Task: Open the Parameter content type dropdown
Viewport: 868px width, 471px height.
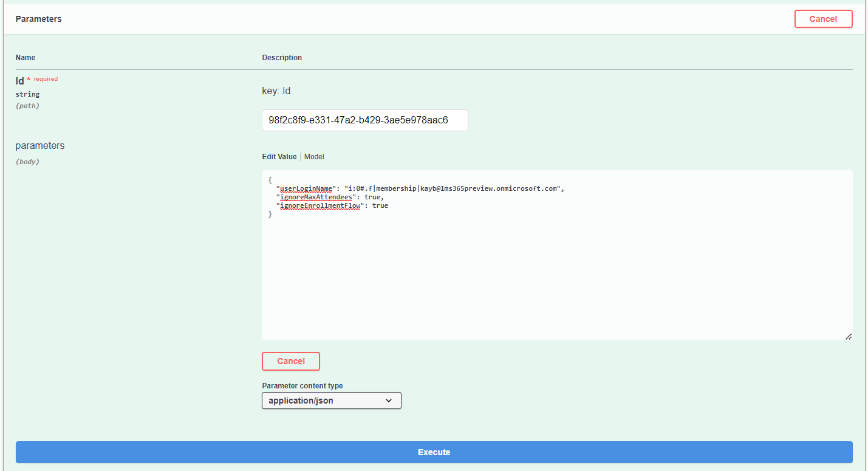Action: coord(331,401)
